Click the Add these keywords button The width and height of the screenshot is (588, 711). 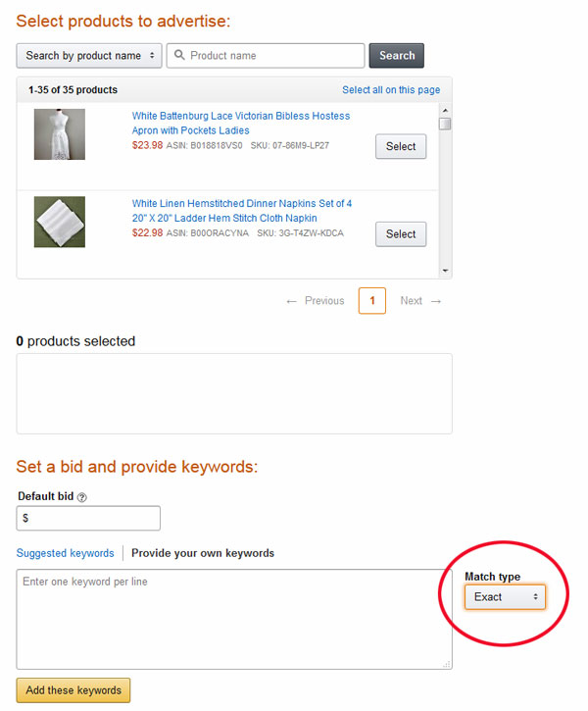[x=73, y=690]
